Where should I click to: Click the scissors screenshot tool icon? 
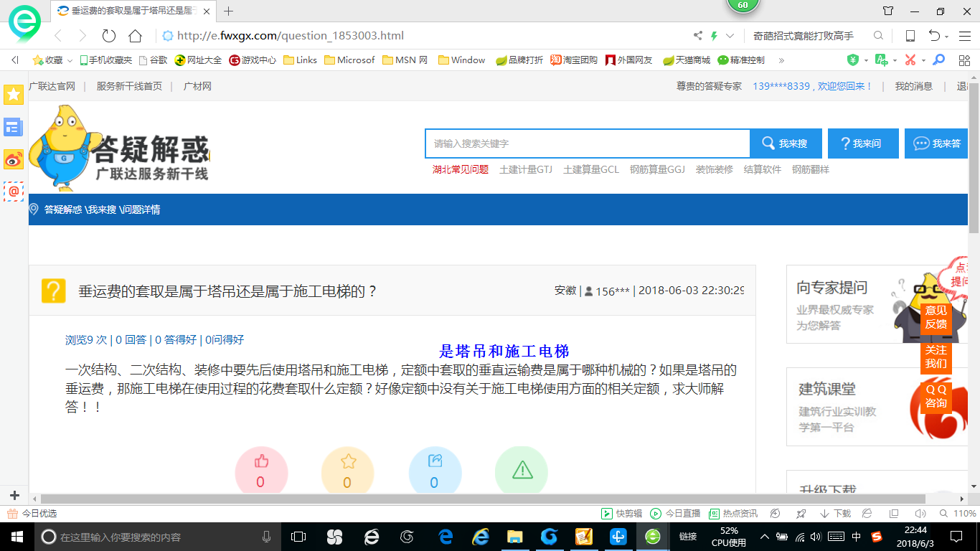(x=910, y=60)
